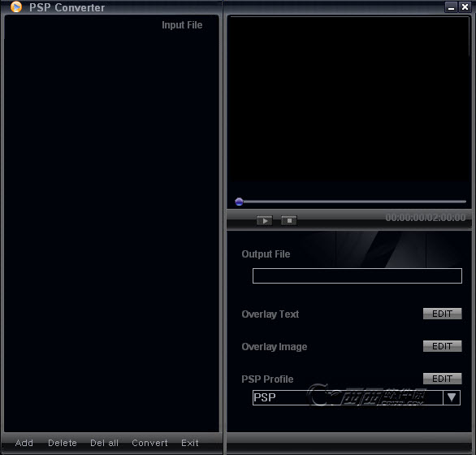Click the Output File label
Image resolution: width=476 pixels, height=455 pixels.
(266, 254)
